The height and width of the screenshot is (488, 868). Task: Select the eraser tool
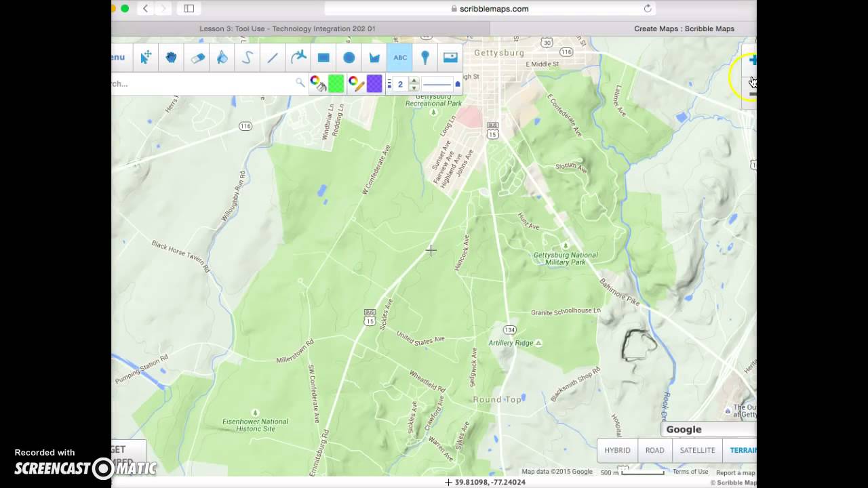[x=197, y=58]
